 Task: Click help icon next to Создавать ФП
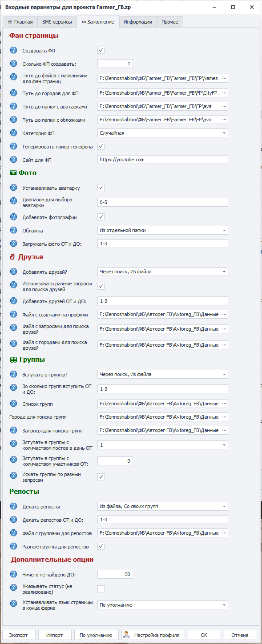[x=14, y=51]
